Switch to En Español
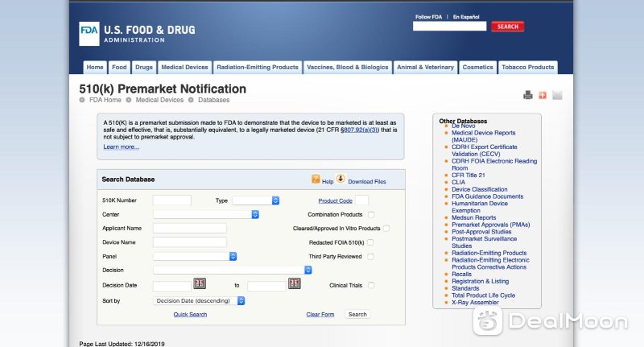Image resolution: width=644 pixels, height=347 pixels. coord(466,17)
